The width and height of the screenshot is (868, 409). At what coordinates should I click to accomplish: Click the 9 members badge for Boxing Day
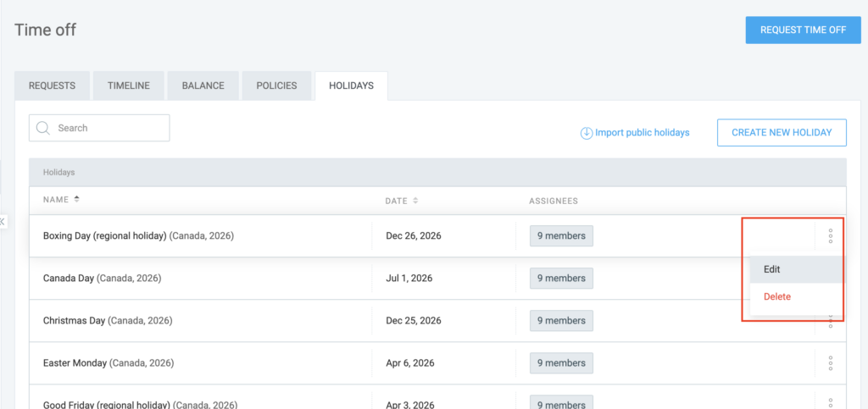(561, 236)
